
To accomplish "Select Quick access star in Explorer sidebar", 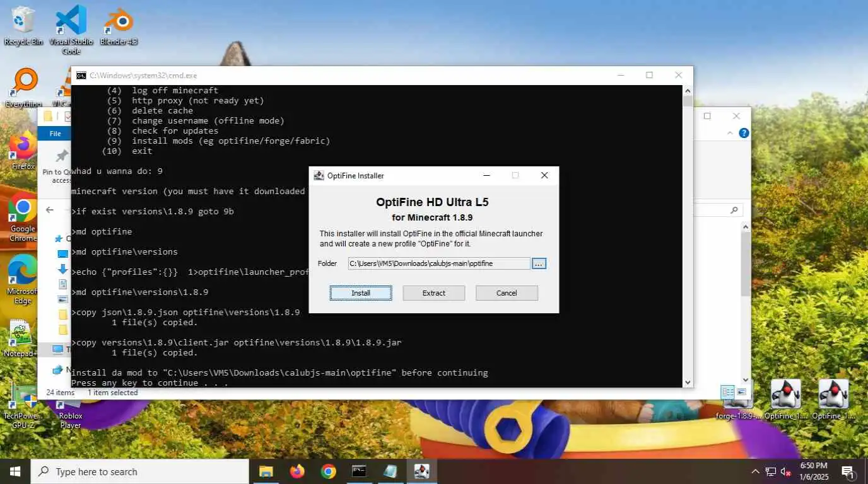I will pyautogui.click(x=59, y=238).
